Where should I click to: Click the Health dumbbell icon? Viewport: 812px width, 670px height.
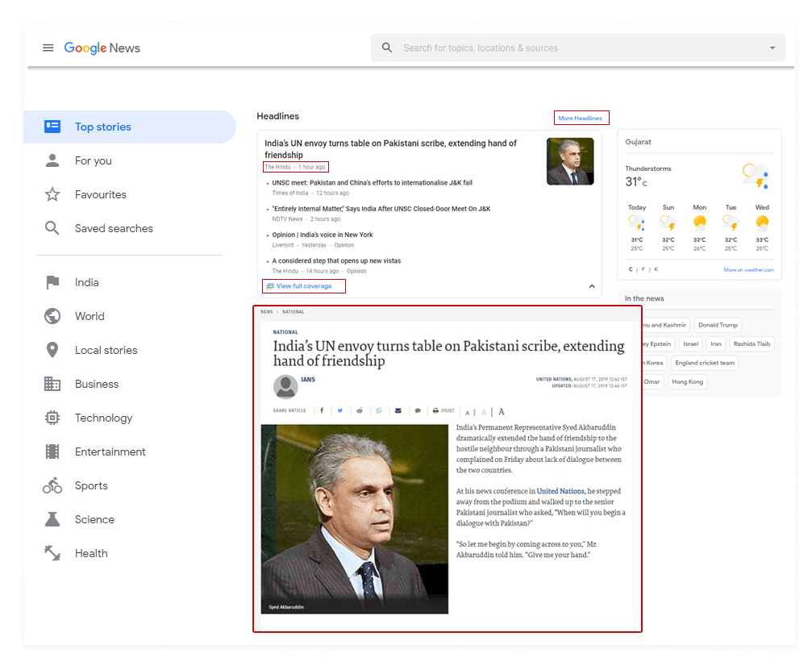click(x=52, y=554)
